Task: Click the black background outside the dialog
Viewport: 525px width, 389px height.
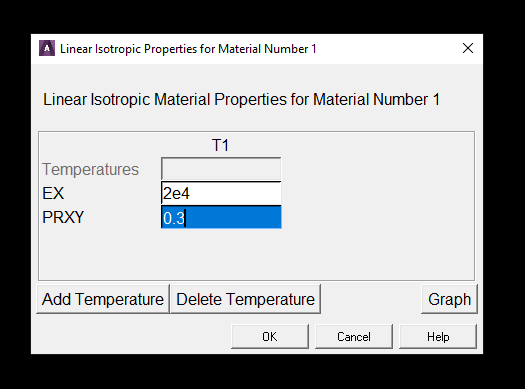Action: [x=261, y=17]
